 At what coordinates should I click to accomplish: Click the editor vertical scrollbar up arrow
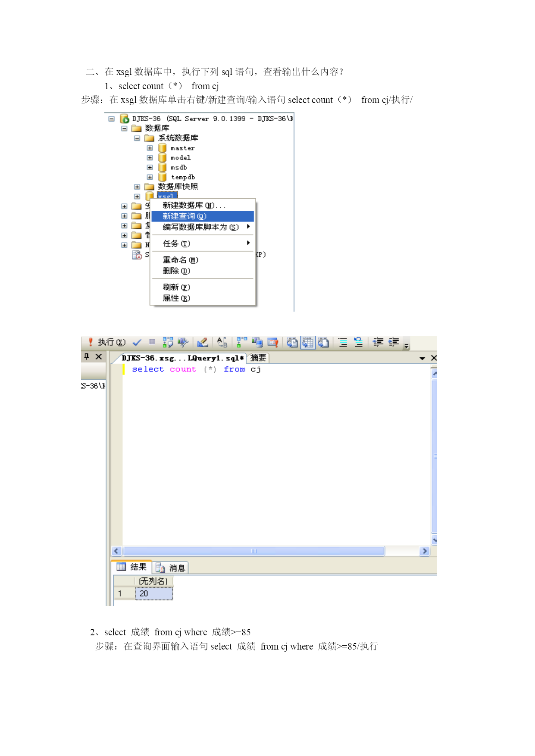(435, 374)
